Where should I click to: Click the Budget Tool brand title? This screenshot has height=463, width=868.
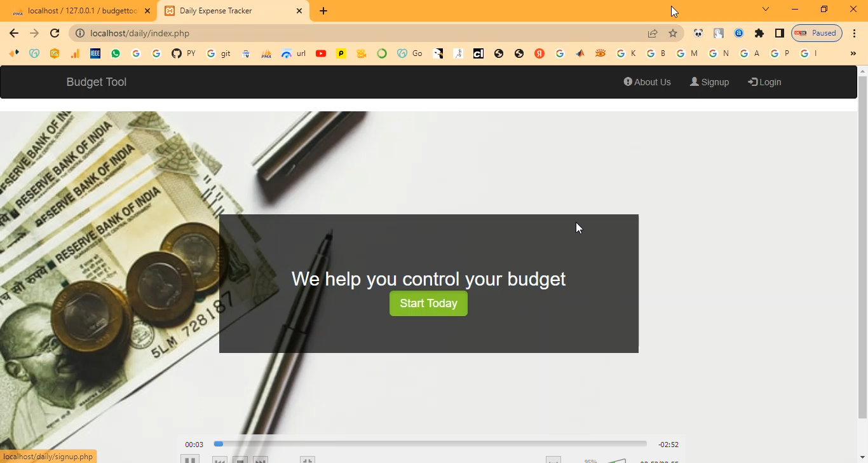pos(96,82)
